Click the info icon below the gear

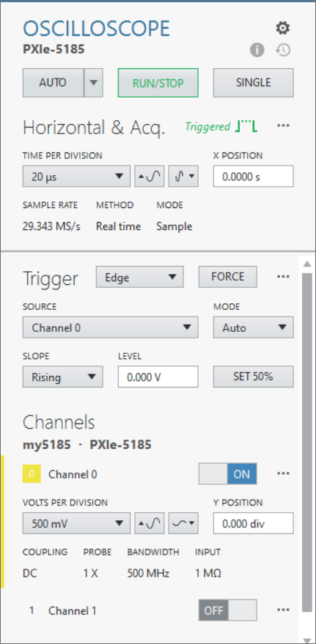257,51
